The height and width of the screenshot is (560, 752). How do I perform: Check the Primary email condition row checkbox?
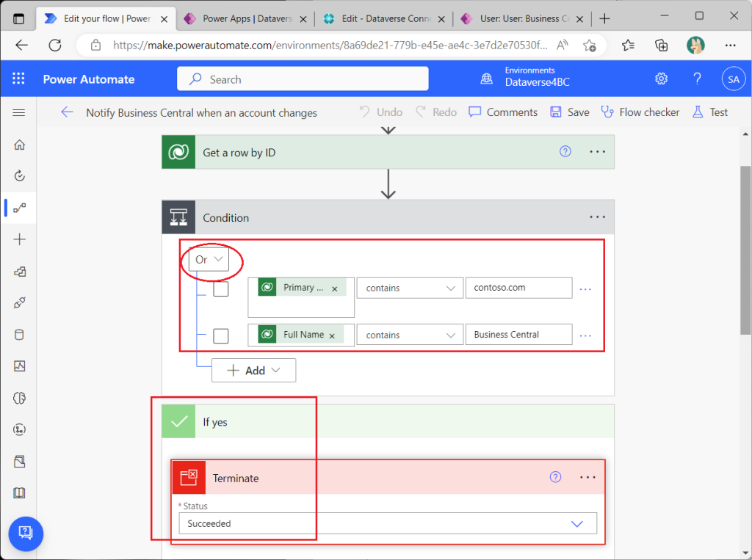[x=220, y=289]
